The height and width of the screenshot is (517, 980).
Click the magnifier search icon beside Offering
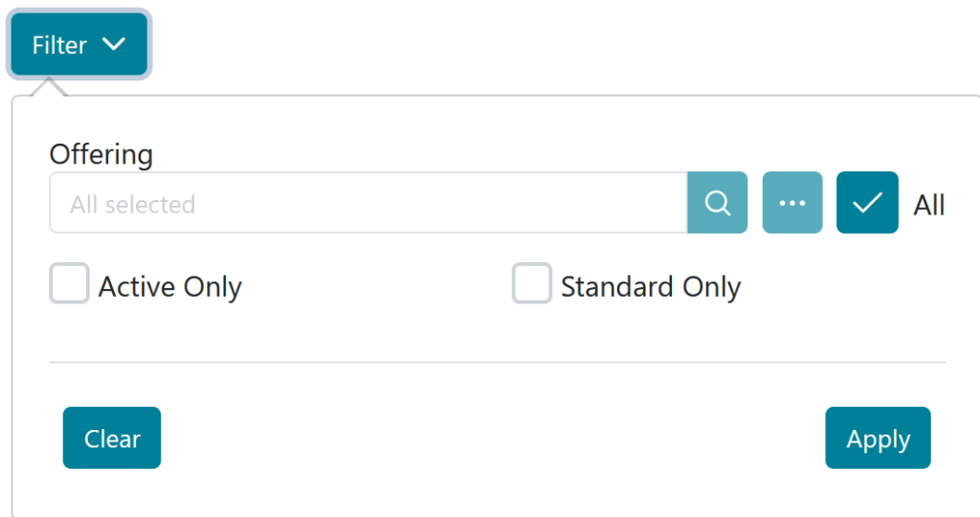click(x=717, y=203)
